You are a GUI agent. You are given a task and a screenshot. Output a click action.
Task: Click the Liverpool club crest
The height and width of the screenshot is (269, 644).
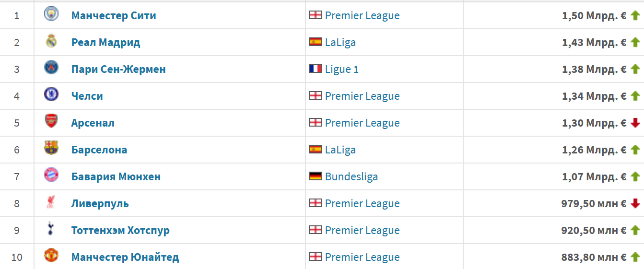click(x=51, y=202)
